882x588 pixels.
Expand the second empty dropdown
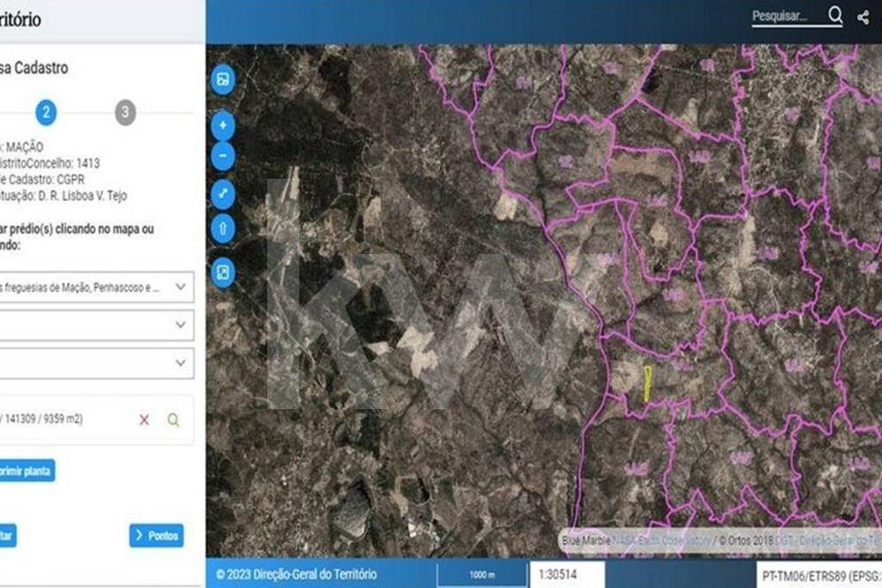click(x=95, y=325)
